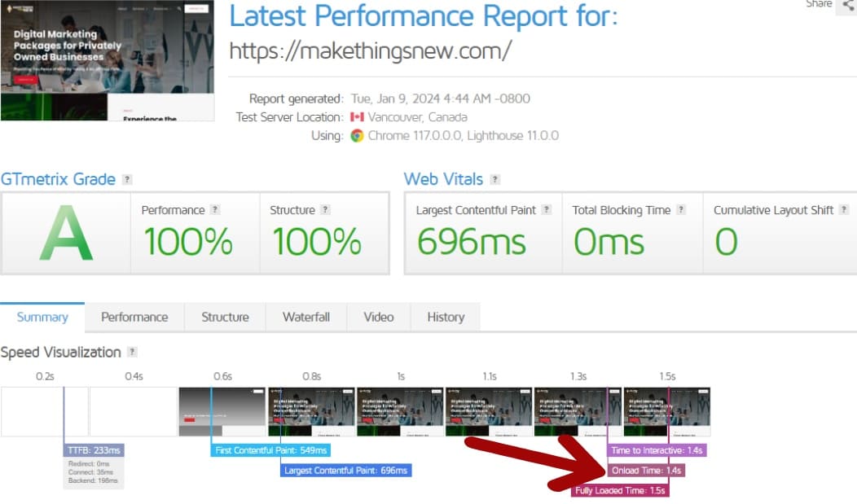This screenshot has height=504, width=857.
Task: Open help for the Performance score
Action: click(x=214, y=209)
